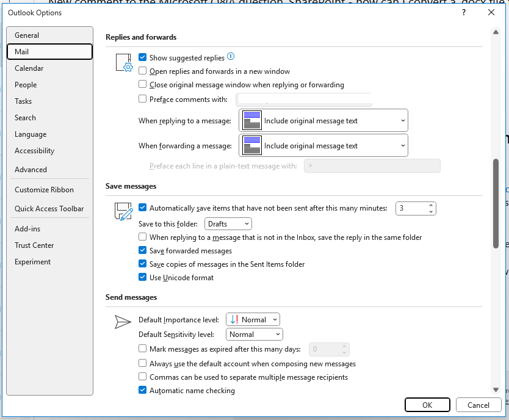Open the People options
This screenshot has height=420, width=509.
[x=49, y=85]
